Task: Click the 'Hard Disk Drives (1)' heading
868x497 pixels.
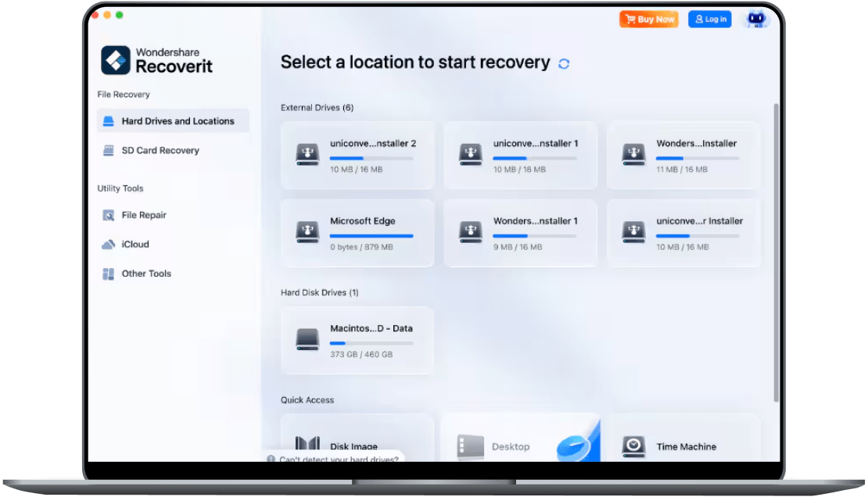Action: point(319,293)
